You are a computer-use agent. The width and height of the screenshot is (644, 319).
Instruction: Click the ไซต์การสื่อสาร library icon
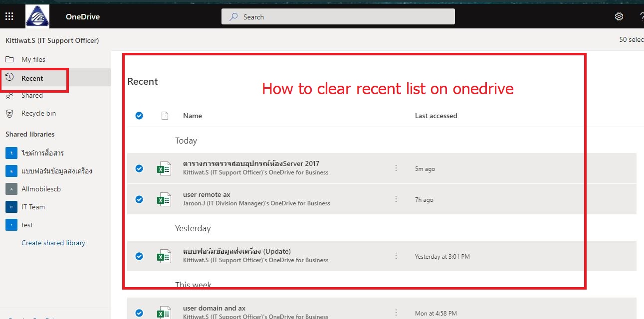(x=11, y=153)
